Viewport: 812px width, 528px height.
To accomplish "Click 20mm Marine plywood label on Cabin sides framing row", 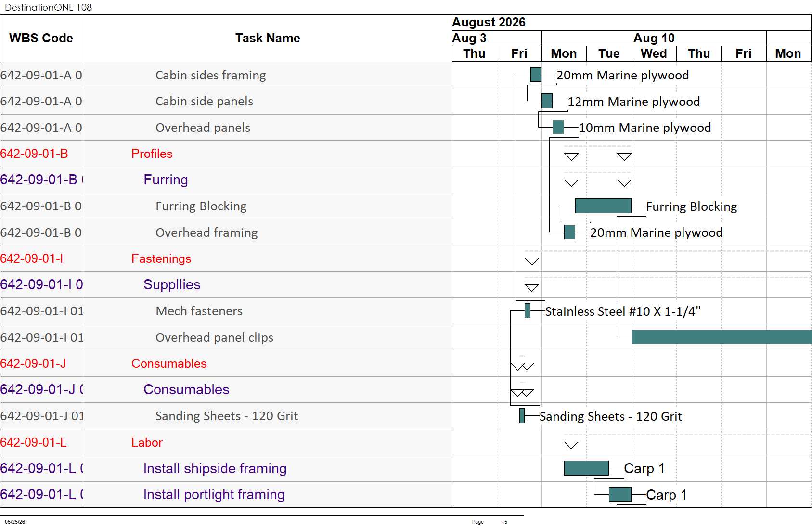I will click(623, 75).
